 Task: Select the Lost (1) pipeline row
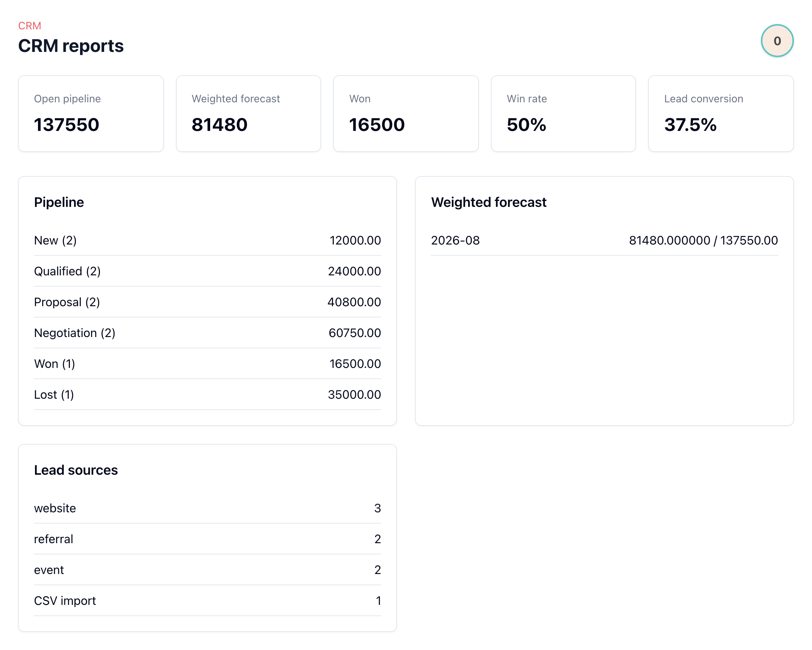(208, 395)
